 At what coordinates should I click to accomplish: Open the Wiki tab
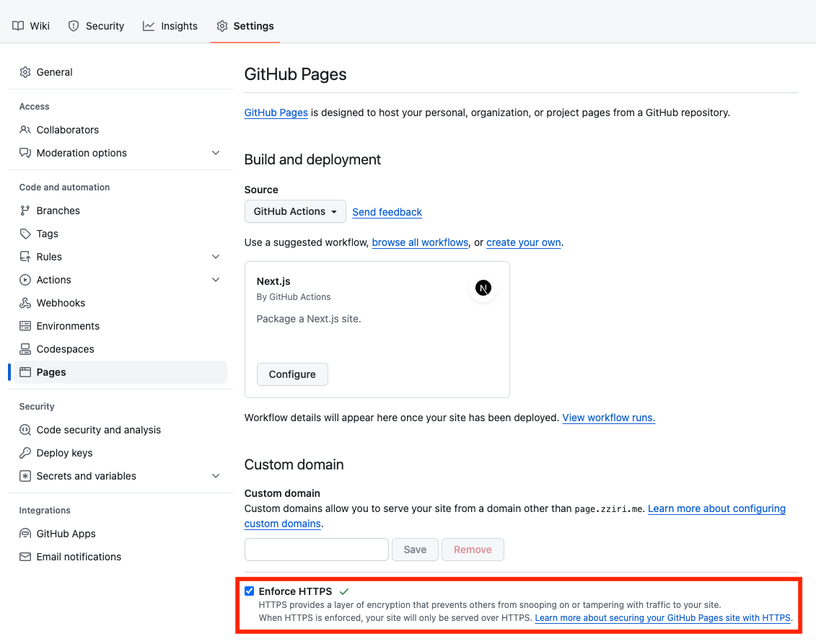[31, 26]
